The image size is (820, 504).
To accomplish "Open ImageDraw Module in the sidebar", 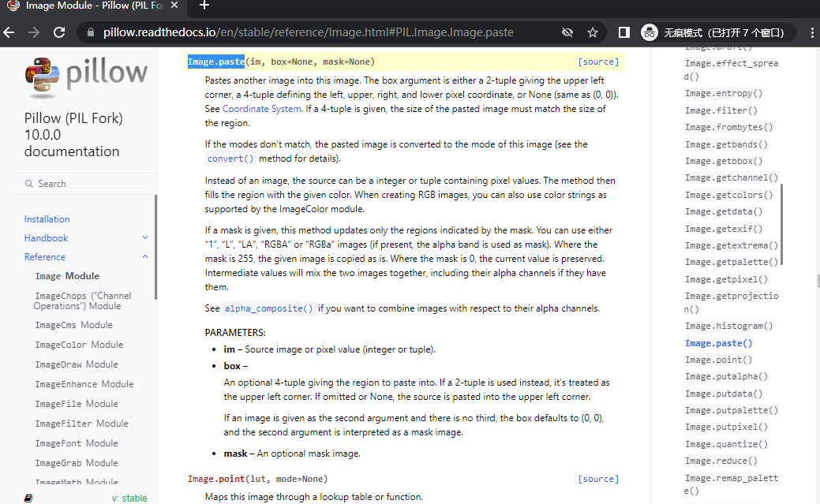I will 77,364.
